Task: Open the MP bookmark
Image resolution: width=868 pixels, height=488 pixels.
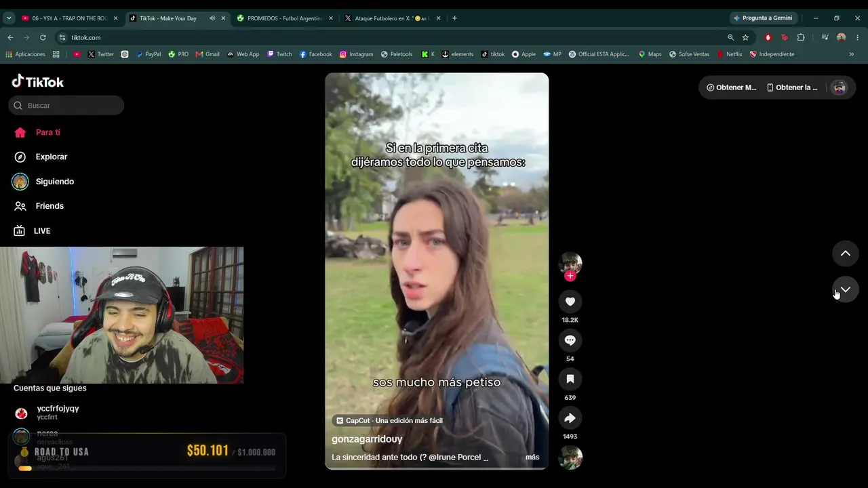Action: [552, 54]
